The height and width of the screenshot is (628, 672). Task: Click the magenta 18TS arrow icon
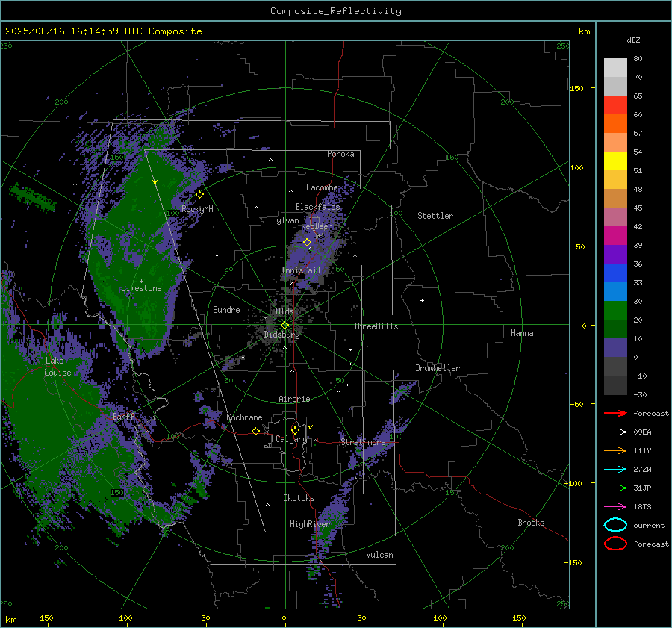(x=615, y=507)
